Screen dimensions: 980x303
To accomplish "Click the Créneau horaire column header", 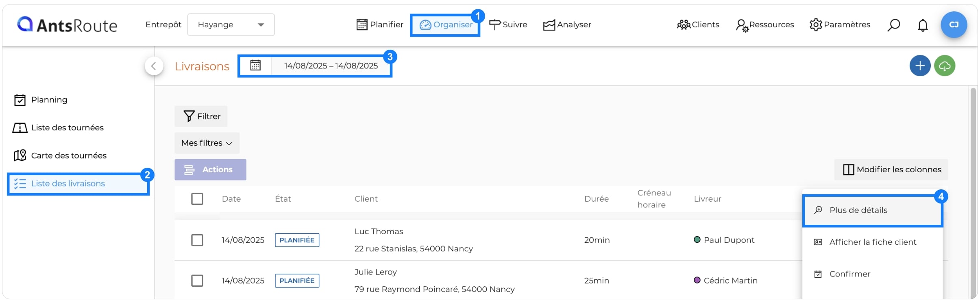I will pos(654,199).
